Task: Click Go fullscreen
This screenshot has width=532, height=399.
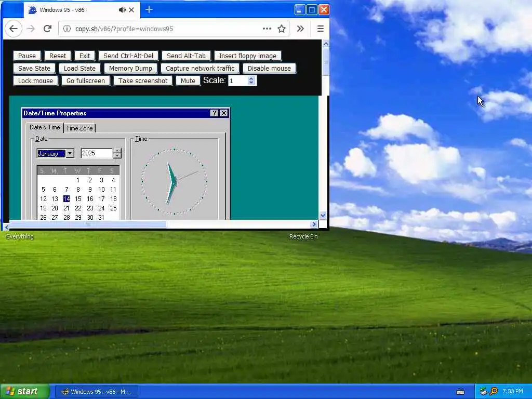Action: (86, 81)
